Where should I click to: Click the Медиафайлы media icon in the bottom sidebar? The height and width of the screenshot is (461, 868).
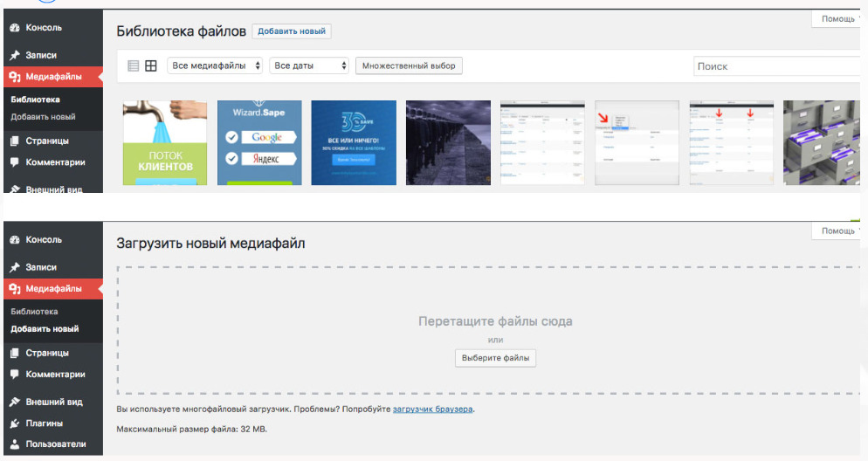click(x=15, y=289)
